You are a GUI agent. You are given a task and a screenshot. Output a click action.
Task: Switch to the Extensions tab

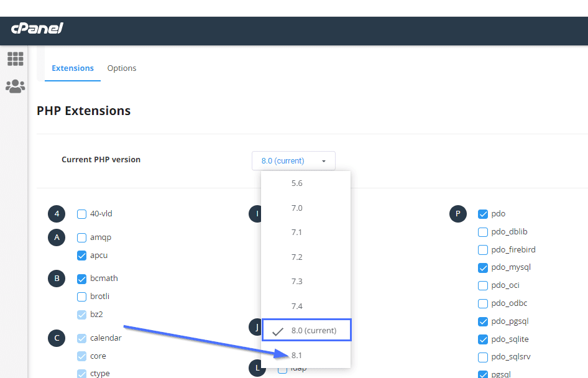[73, 68]
